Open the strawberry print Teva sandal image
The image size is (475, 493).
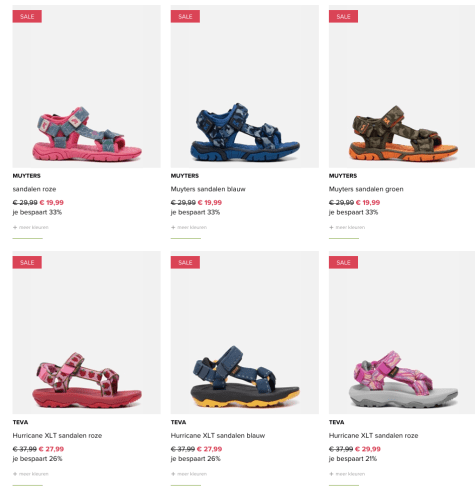pos(87,333)
